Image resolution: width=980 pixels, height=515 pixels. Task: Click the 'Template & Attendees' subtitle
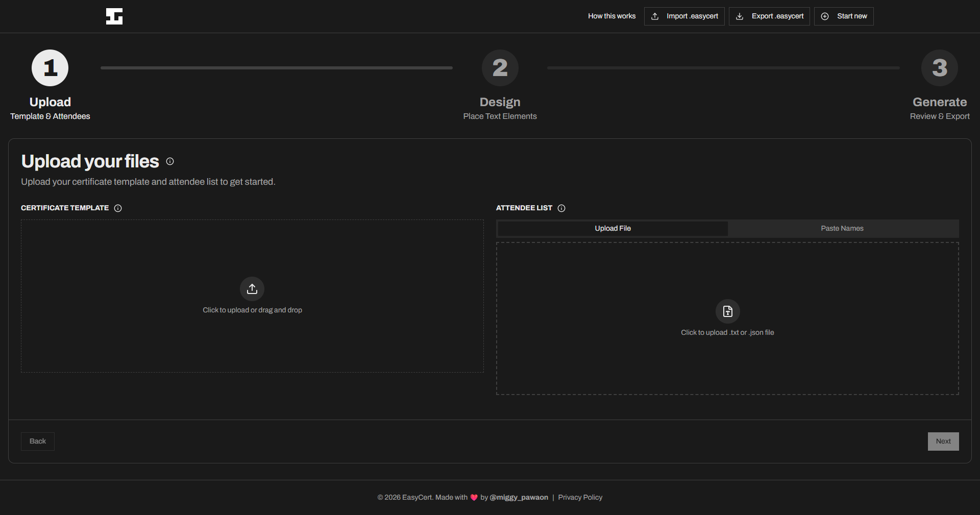50,116
